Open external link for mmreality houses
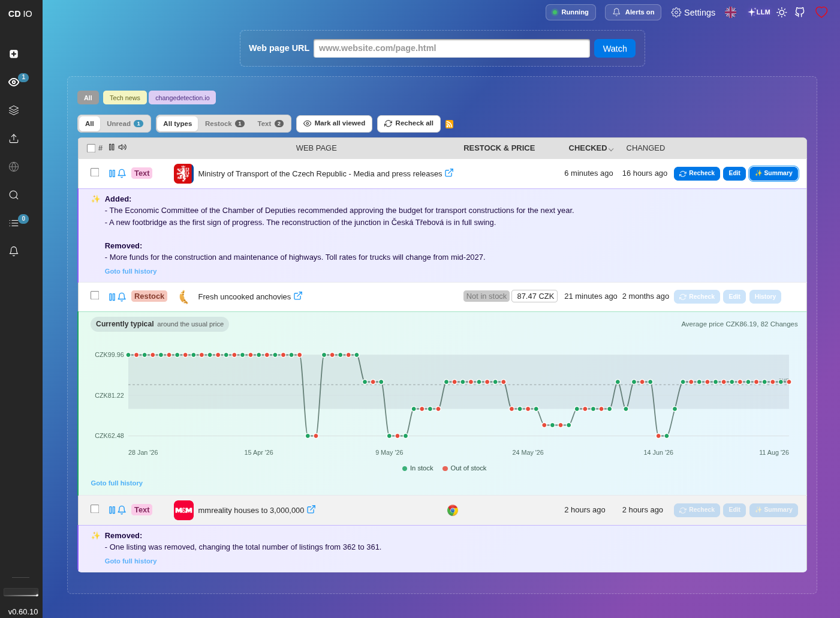Image resolution: width=840 pixels, height=618 pixels. click(x=311, y=509)
